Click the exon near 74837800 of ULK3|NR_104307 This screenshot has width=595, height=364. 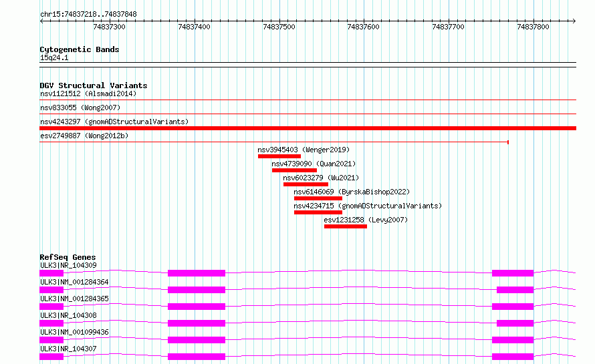pyautogui.click(x=513, y=357)
